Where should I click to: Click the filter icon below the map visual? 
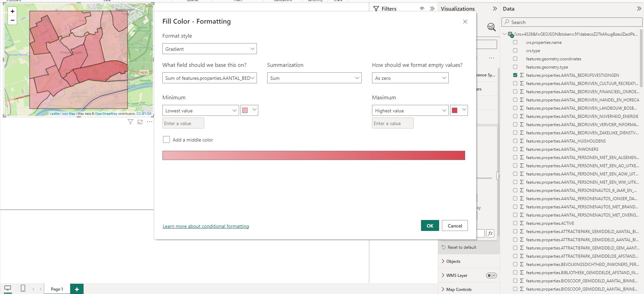(130, 122)
